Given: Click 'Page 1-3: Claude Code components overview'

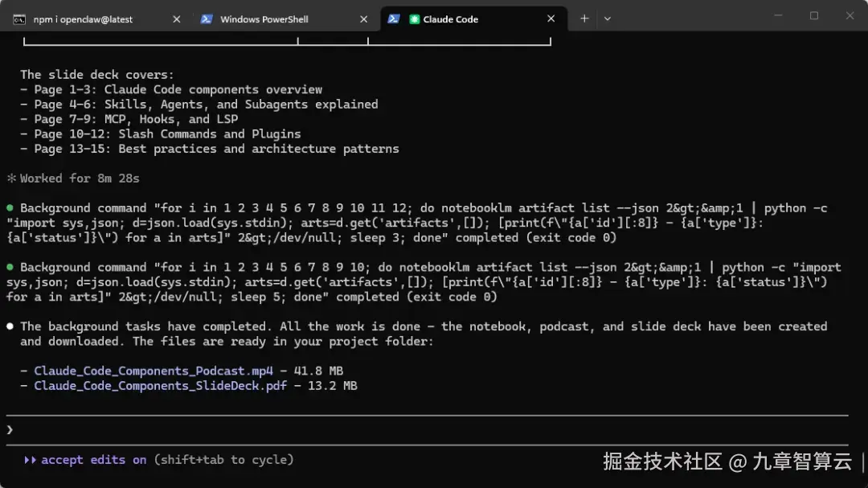Looking at the screenshot, I should pos(178,90).
